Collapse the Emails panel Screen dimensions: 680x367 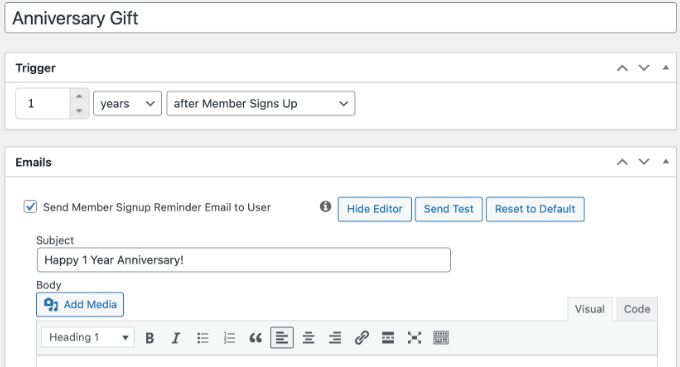(666, 161)
